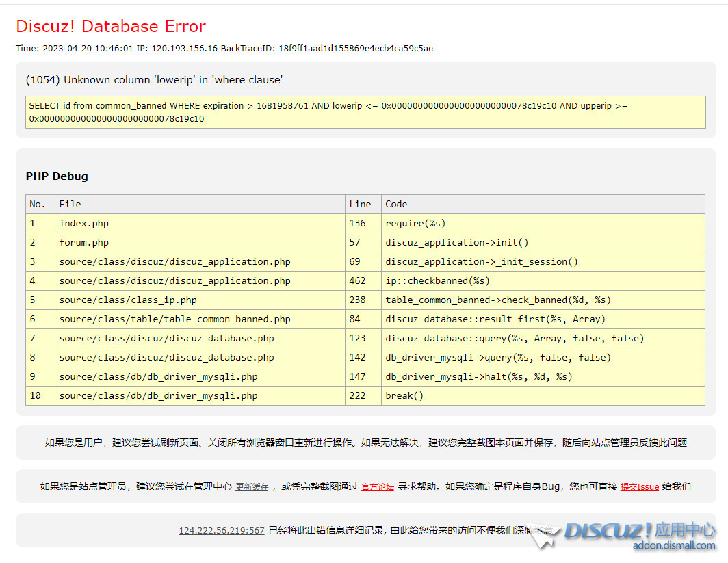Viewport: 728px width, 563px height.
Task: Click the 更新缓存 link
Action: click(x=252, y=487)
